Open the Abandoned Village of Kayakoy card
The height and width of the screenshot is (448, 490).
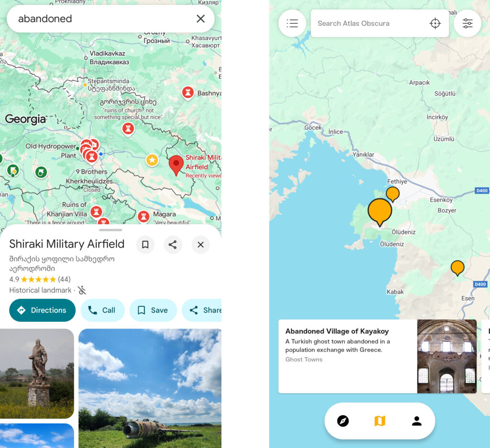[x=378, y=356]
